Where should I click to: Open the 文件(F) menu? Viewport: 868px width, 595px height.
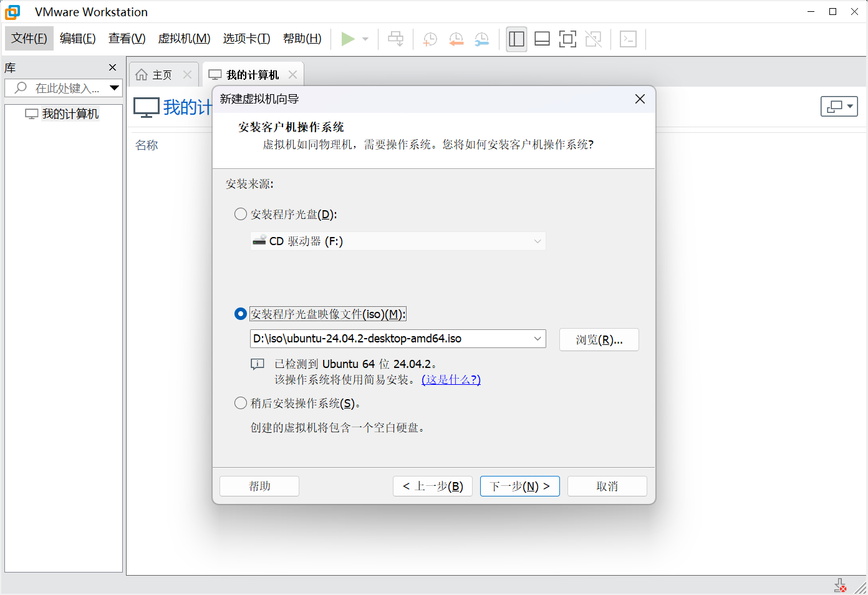(29, 39)
